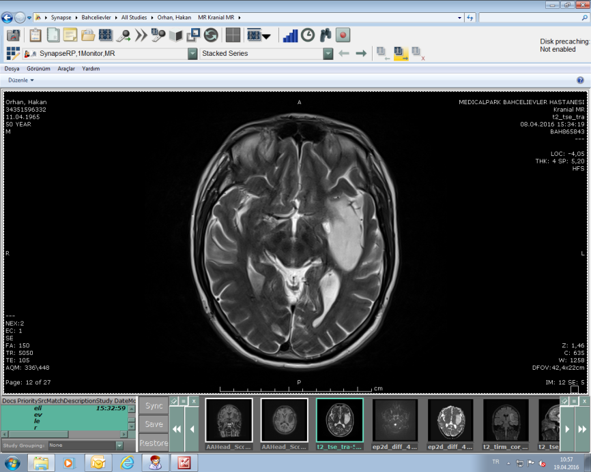Expand the address bar dropdown arrow
The image size is (591, 472).
459,18
